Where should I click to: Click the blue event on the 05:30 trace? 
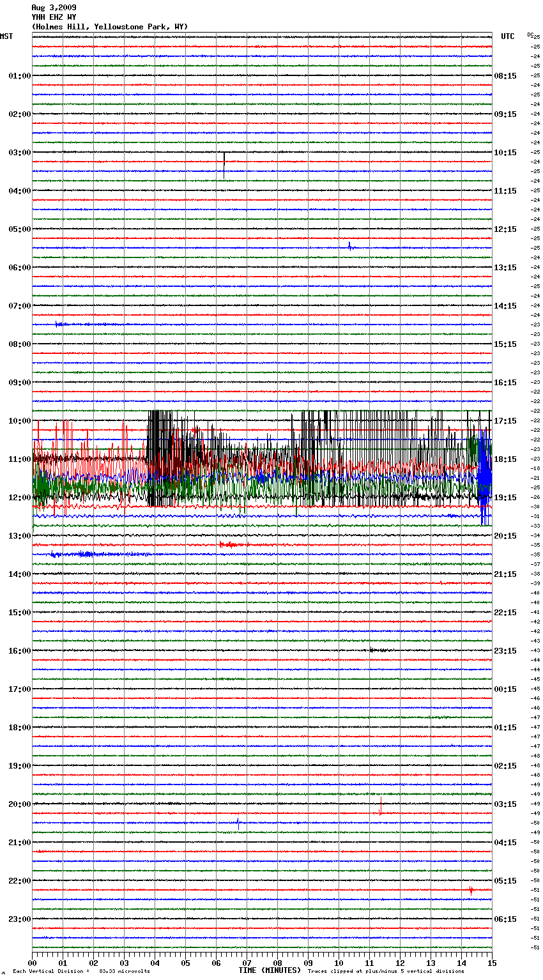click(350, 247)
